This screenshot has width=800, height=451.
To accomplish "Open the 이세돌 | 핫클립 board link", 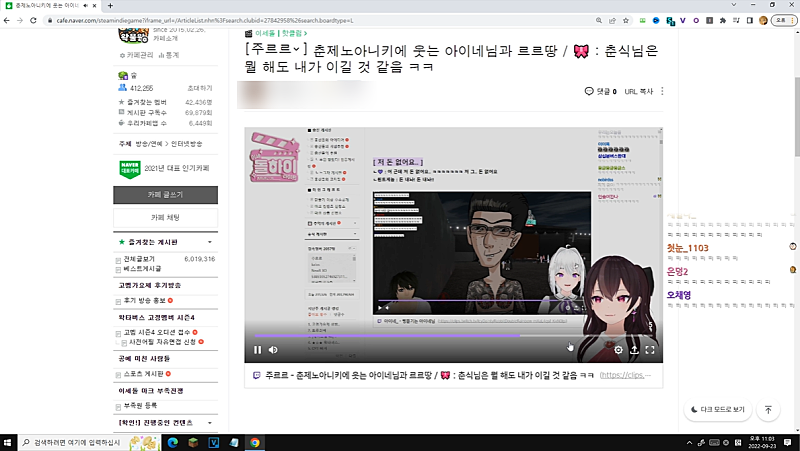I will 281,33.
